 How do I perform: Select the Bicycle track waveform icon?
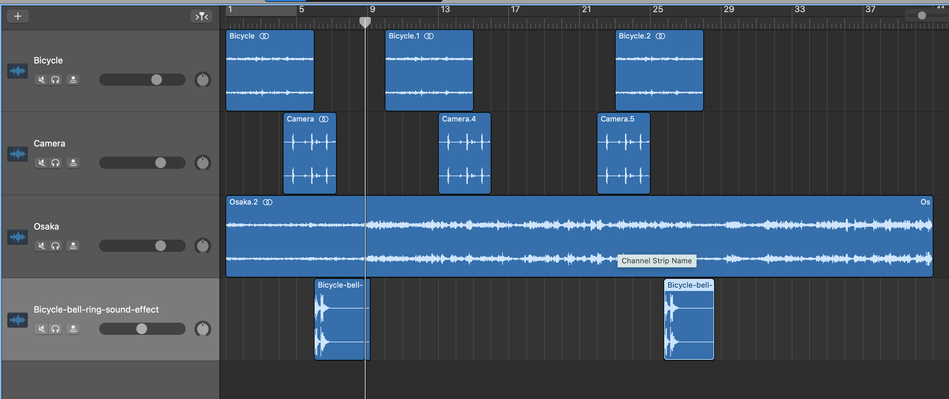(18, 71)
